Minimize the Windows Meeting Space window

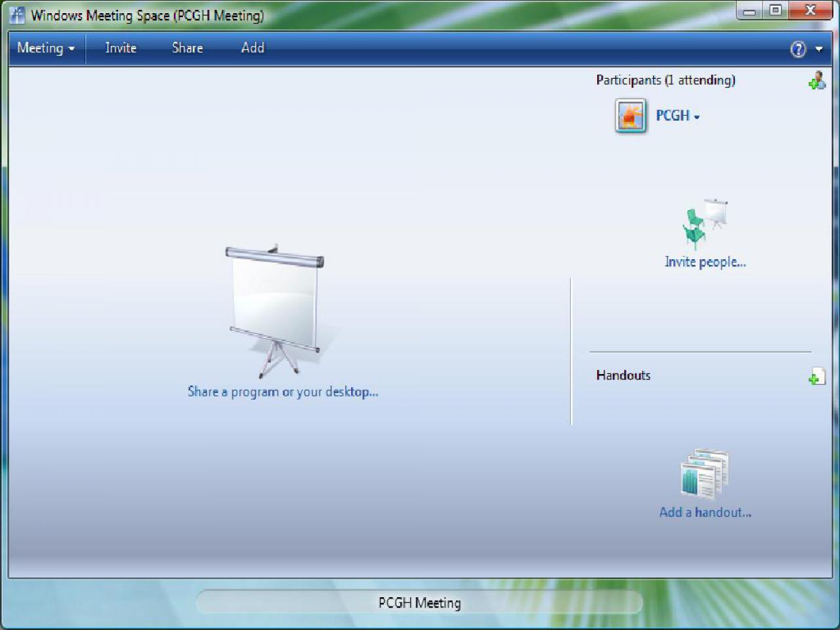[x=749, y=11]
